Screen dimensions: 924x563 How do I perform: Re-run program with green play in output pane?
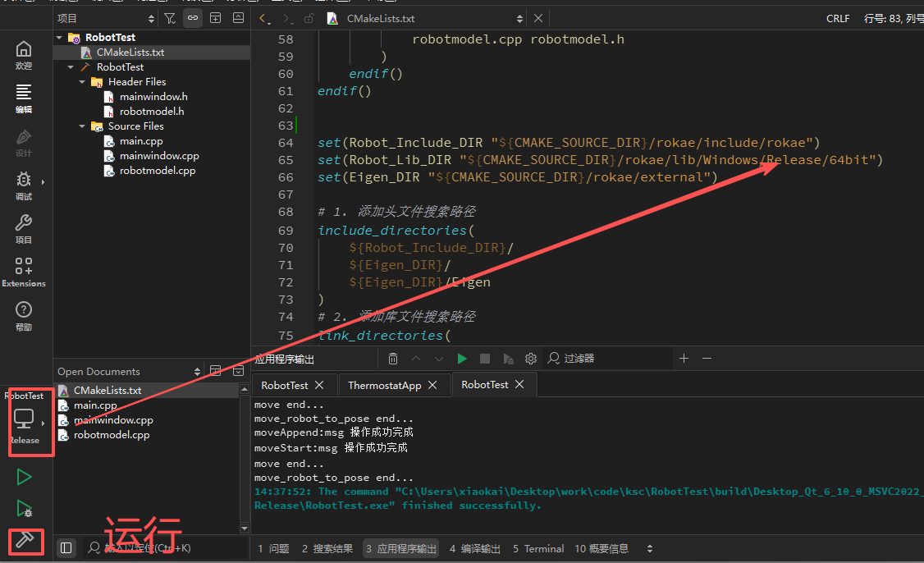462,359
